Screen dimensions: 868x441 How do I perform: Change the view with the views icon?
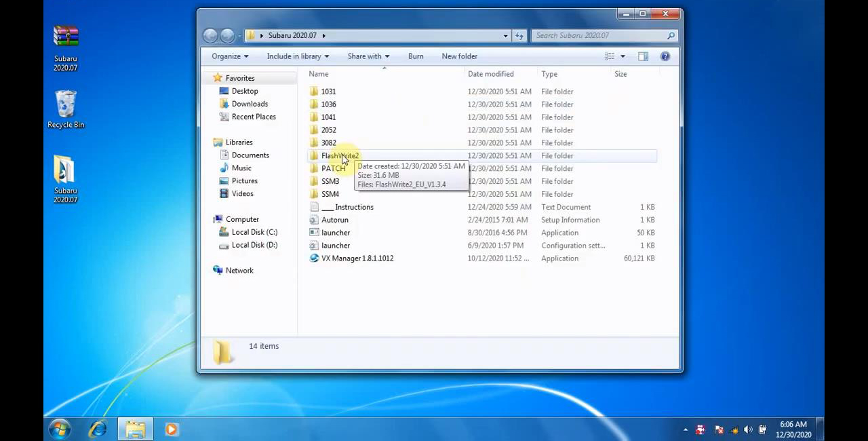pos(610,56)
